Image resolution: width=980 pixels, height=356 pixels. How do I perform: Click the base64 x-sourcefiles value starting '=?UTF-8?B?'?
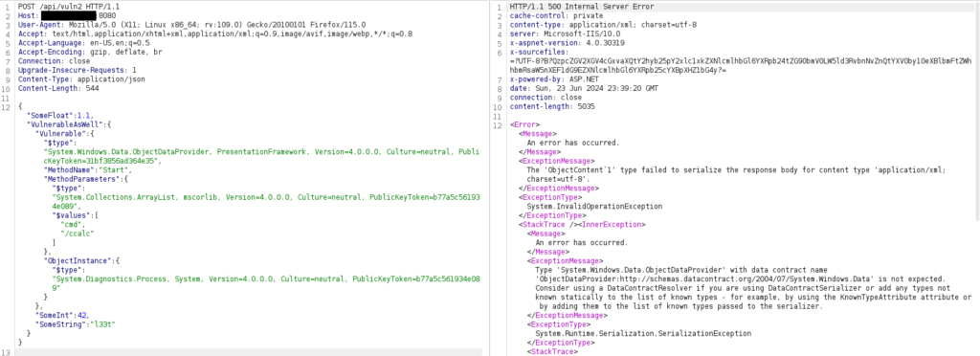click(742, 66)
